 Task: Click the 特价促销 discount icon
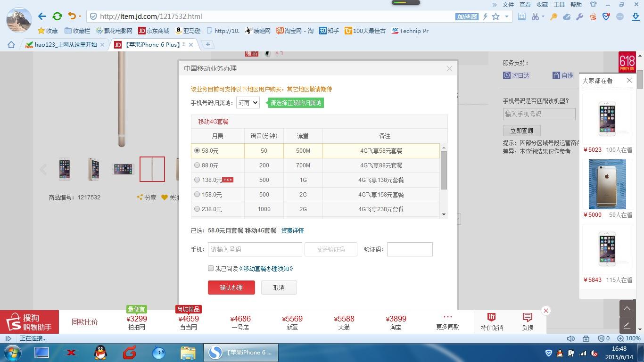click(492, 321)
